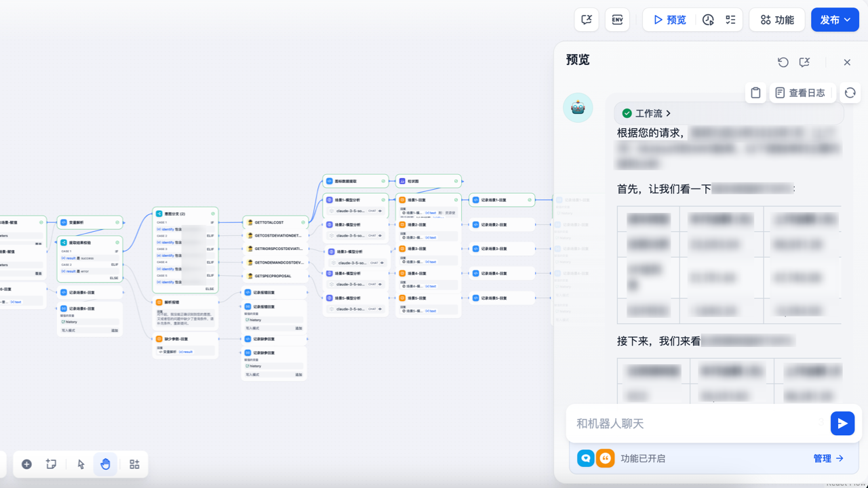
Task: Click the restart conversation icon in preview header
Action: tap(783, 62)
